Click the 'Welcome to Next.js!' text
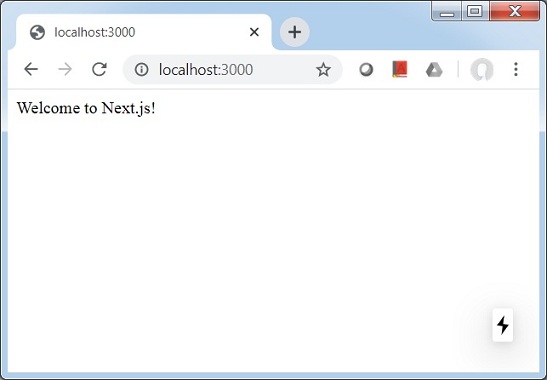The image size is (547, 380). [x=86, y=108]
